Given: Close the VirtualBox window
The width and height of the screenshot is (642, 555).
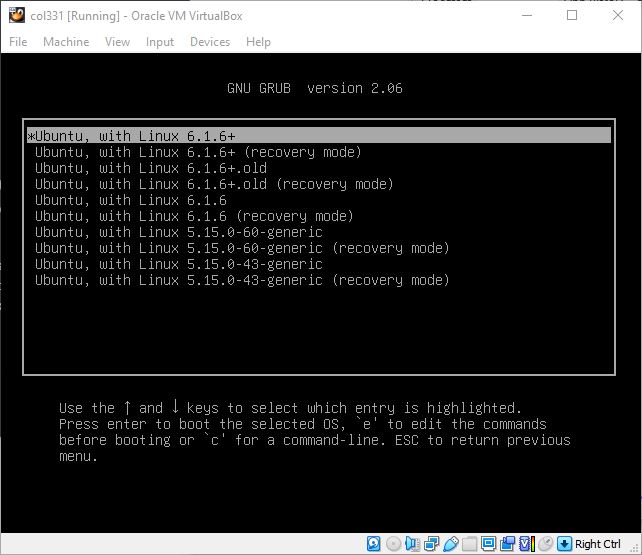Looking at the screenshot, I should pyautogui.click(x=618, y=16).
